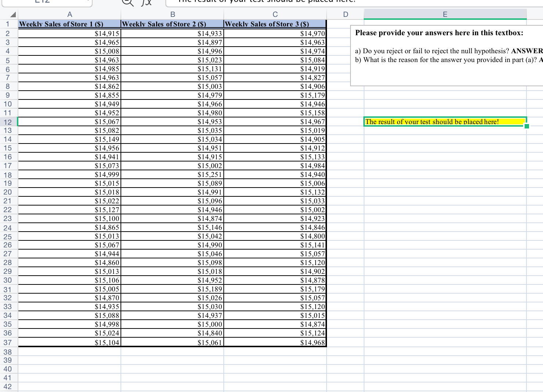
Task: Click the green fill handle on cell E12
Action: point(527,126)
